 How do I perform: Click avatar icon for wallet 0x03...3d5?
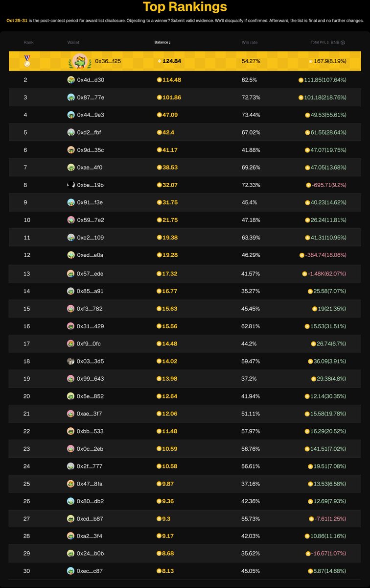coord(71,361)
